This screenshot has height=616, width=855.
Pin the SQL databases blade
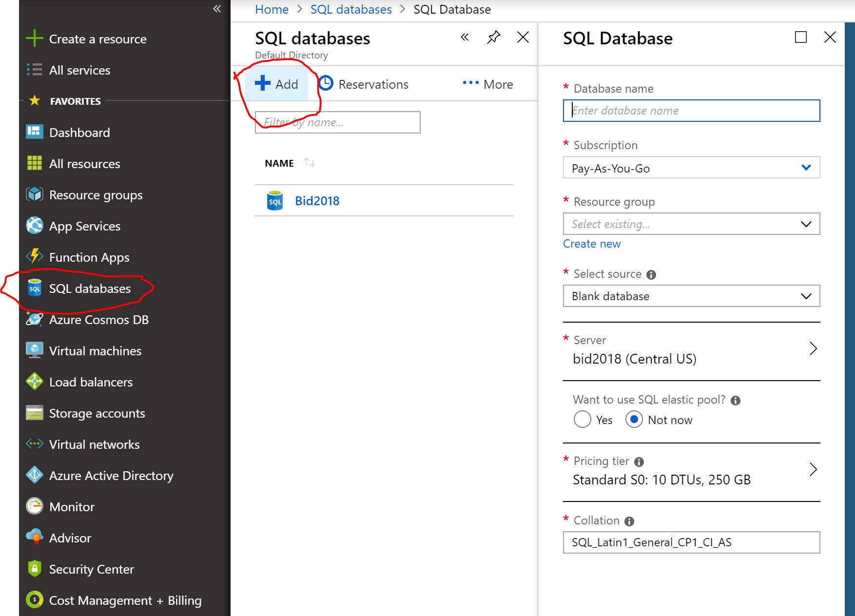pos(494,37)
